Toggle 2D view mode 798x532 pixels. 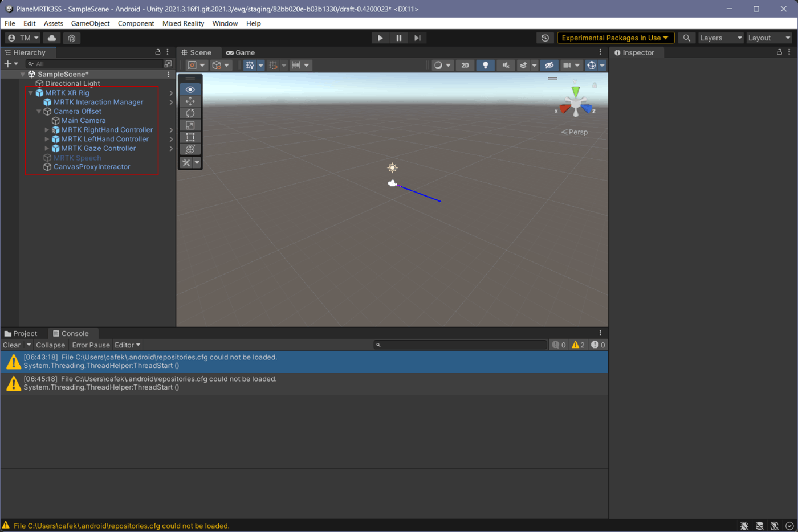pos(465,66)
